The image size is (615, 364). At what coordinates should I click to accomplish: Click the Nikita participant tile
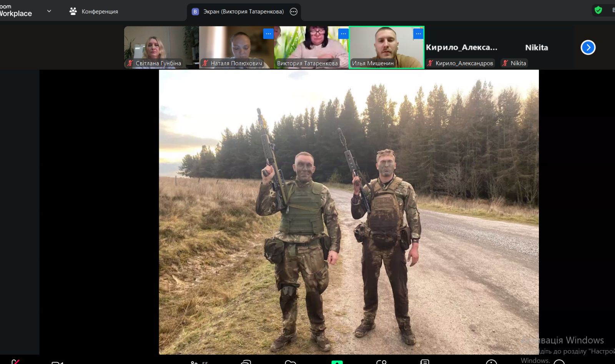536,48
